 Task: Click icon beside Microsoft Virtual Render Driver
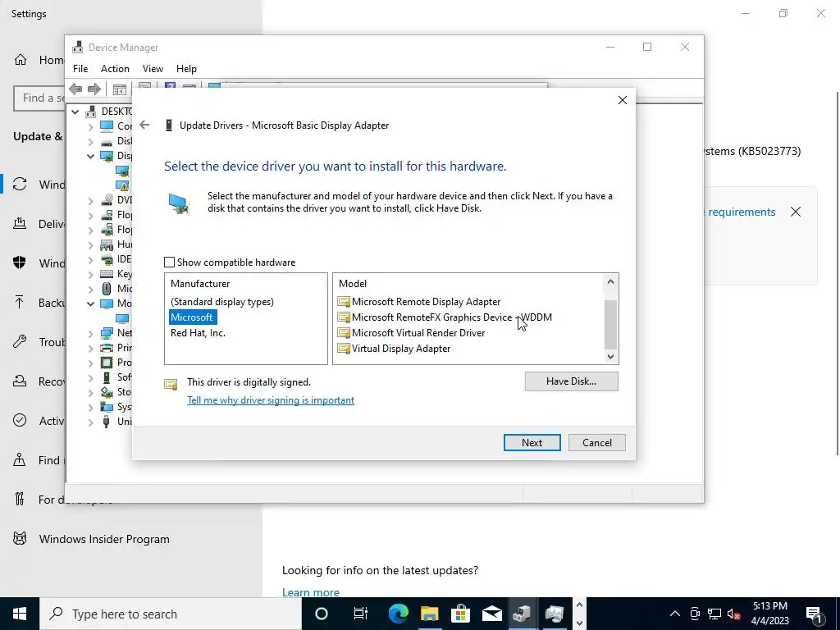[x=344, y=333]
